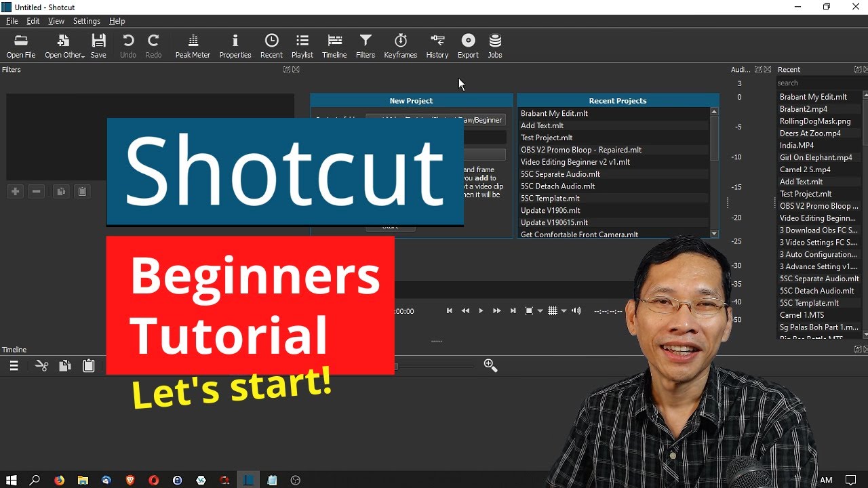Remove selected filter with minus button
This screenshot has width=868, height=488.
(x=37, y=192)
